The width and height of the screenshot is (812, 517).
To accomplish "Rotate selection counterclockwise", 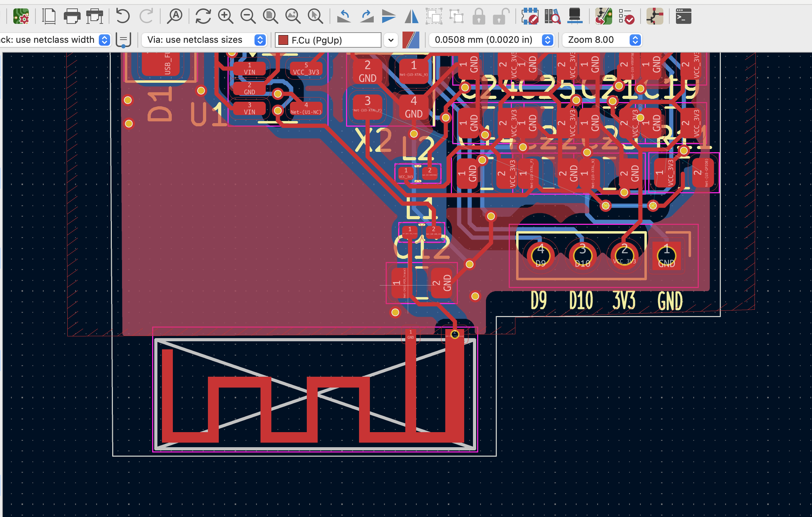I will point(344,16).
